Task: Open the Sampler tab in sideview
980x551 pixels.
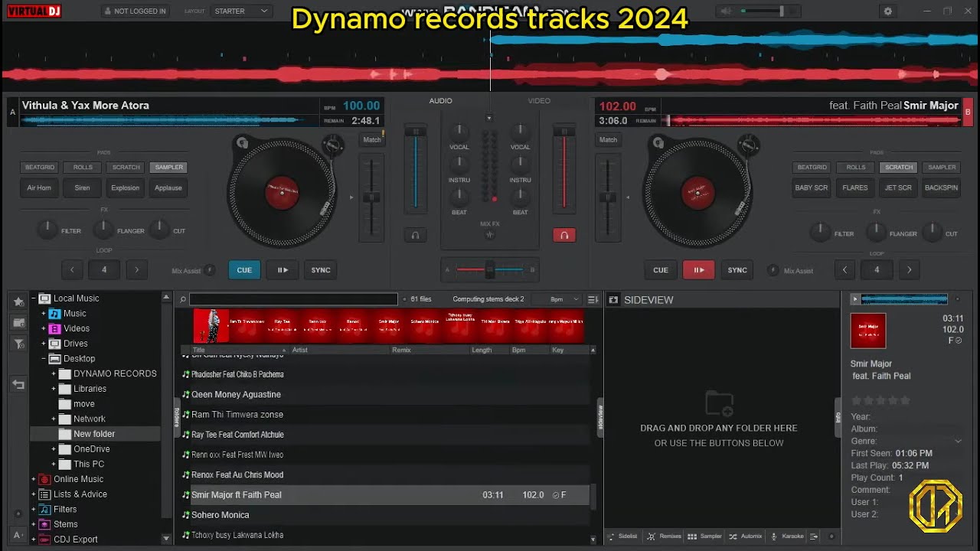Action: click(705, 536)
